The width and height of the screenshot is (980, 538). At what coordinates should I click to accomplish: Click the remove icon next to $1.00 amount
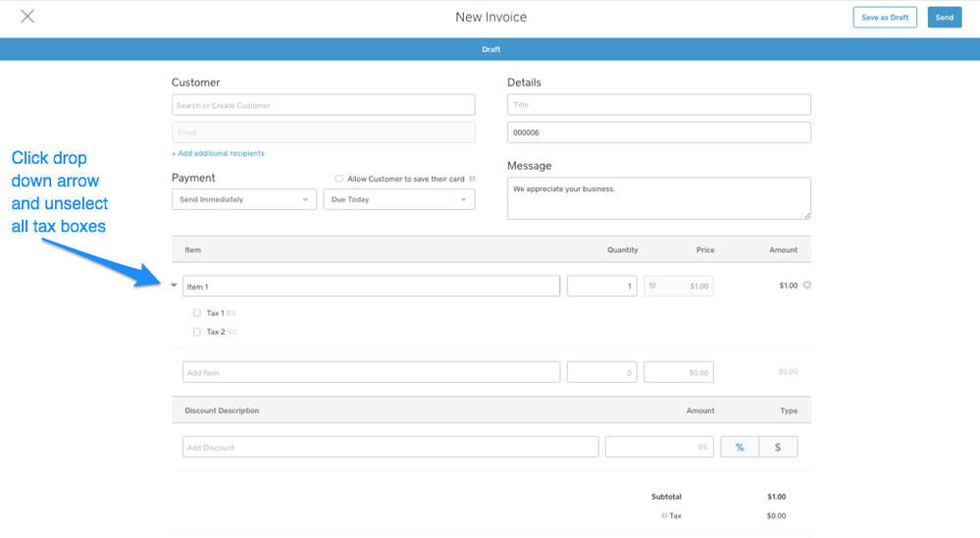click(x=807, y=286)
